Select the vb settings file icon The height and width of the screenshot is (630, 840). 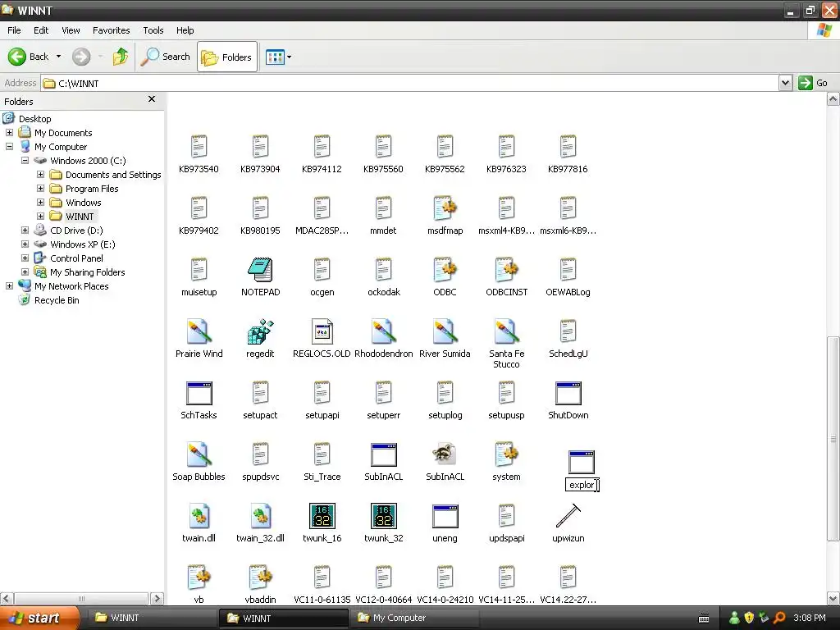[199, 577]
